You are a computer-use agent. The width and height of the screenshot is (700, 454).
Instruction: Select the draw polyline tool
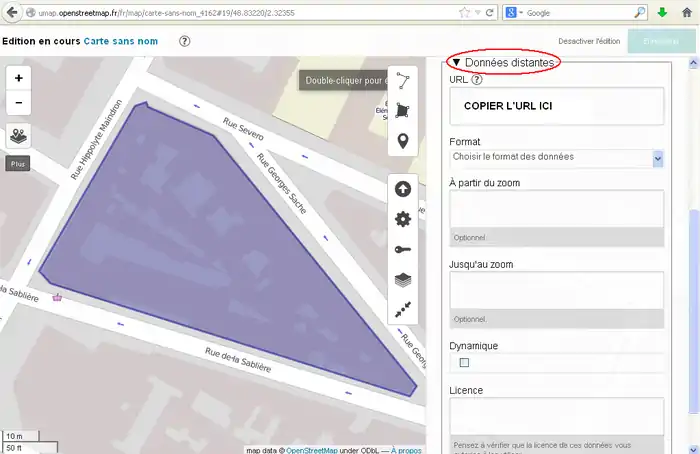(403, 81)
